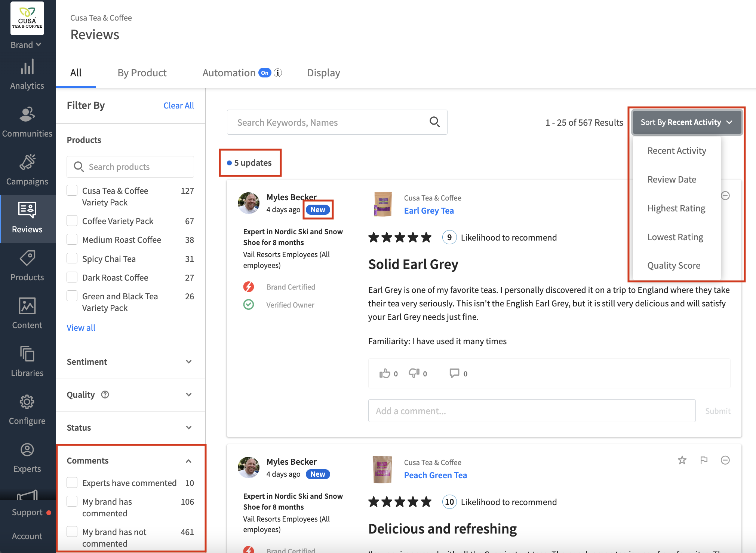This screenshot has height=553, width=756.
Task: Flag the Peach Green Tea review
Action: point(704,460)
